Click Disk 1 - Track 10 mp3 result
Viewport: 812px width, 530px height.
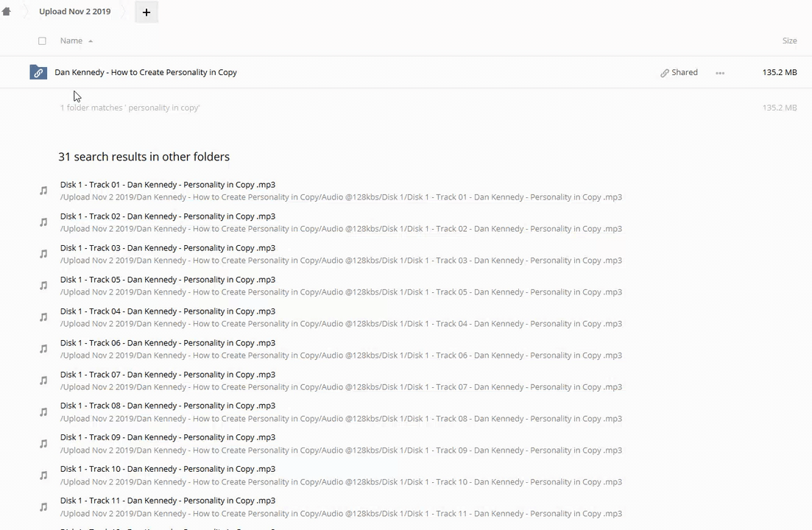click(168, 469)
